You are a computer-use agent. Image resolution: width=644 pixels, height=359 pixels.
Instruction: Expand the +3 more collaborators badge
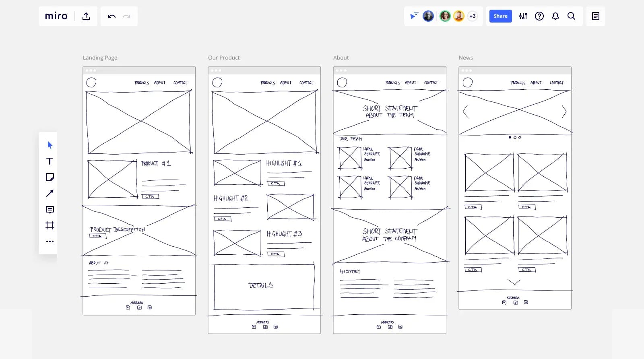click(x=473, y=16)
